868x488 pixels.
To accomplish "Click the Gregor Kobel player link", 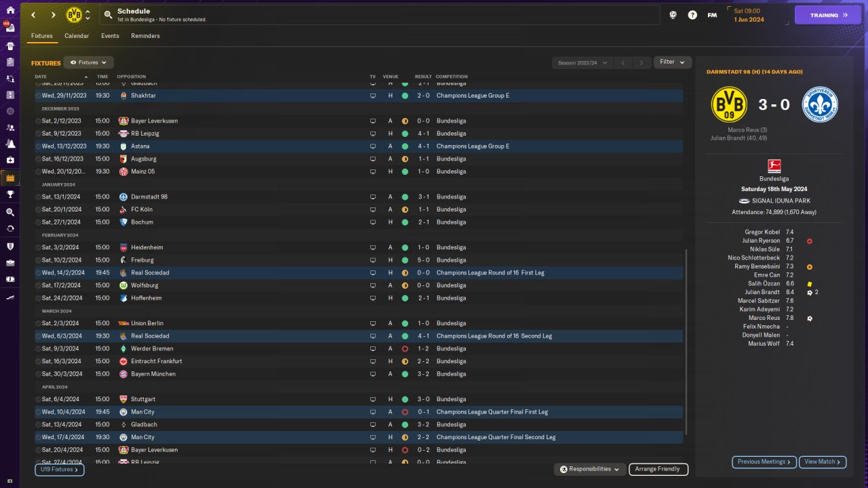I will coord(762,232).
